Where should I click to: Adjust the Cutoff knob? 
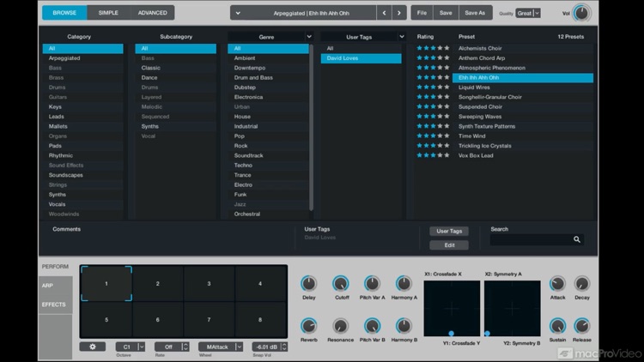pyautogui.click(x=341, y=284)
